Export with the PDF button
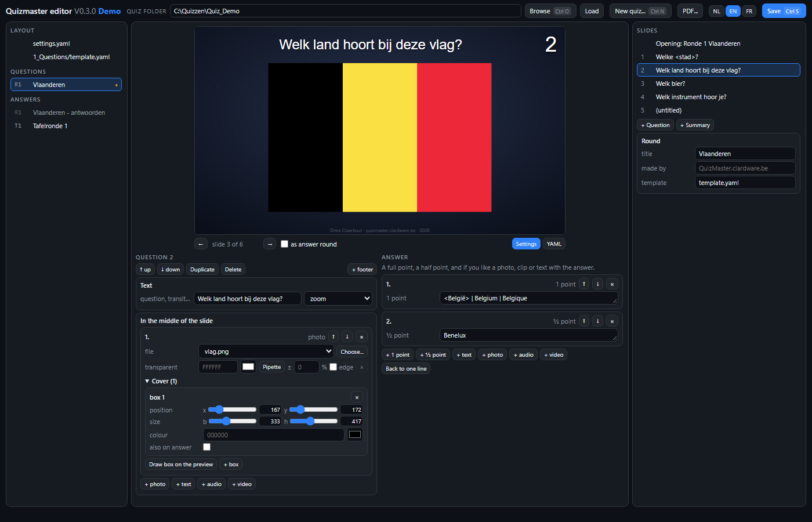 click(690, 11)
